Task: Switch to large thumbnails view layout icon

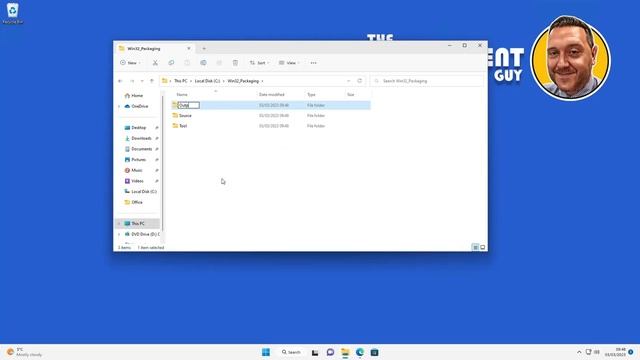Action: pyautogui.click(x=482, y=247)
